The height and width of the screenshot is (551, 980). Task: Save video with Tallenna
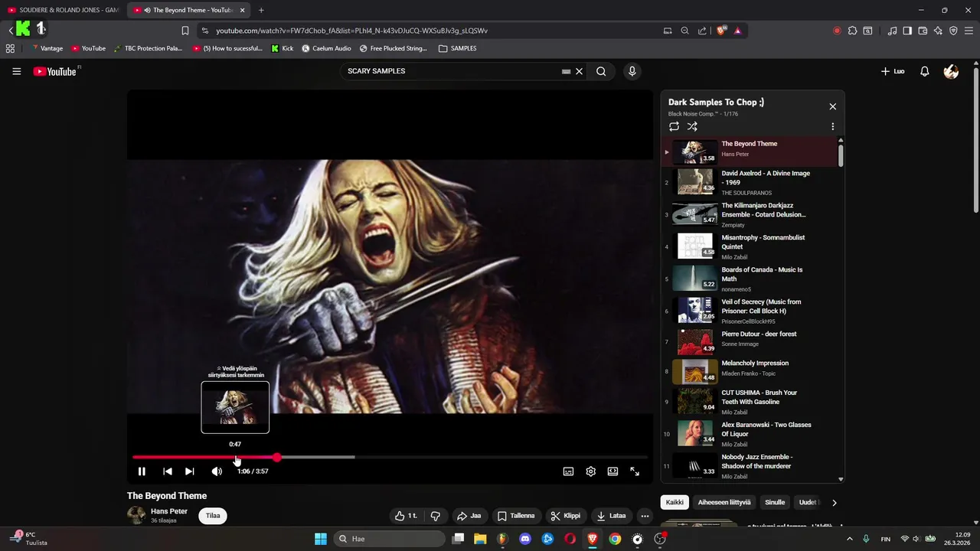point(516,516)
